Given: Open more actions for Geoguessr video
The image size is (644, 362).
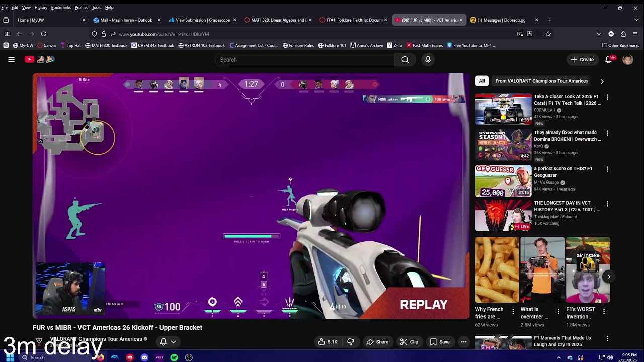Looking at the screenshot, I should click(x=607, y=169).
